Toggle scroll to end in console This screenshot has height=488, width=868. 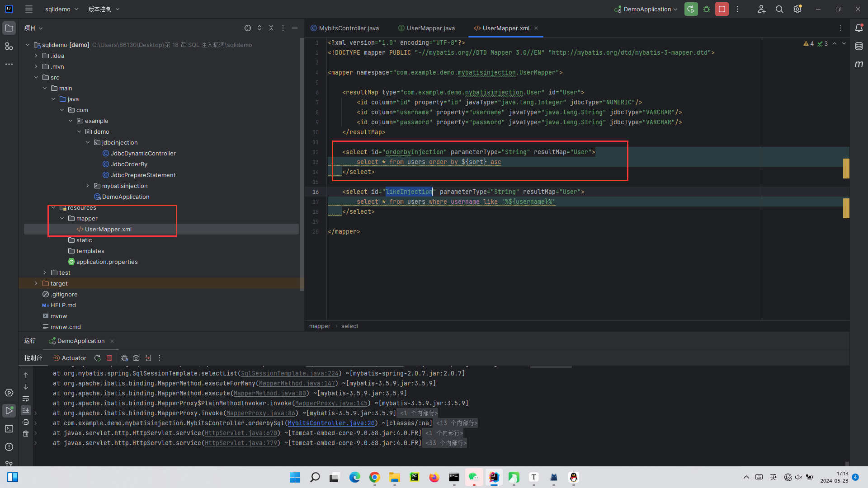pos(26,410)
